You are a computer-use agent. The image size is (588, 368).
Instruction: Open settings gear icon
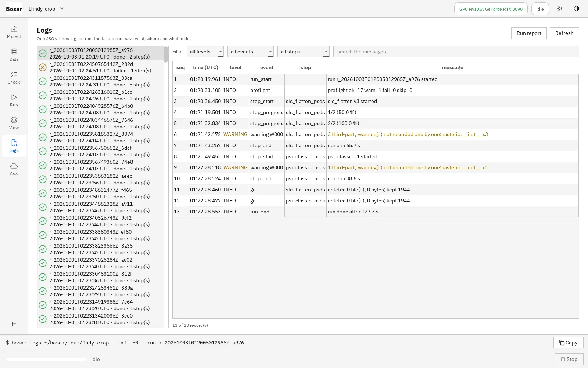(x=559, y=9)
